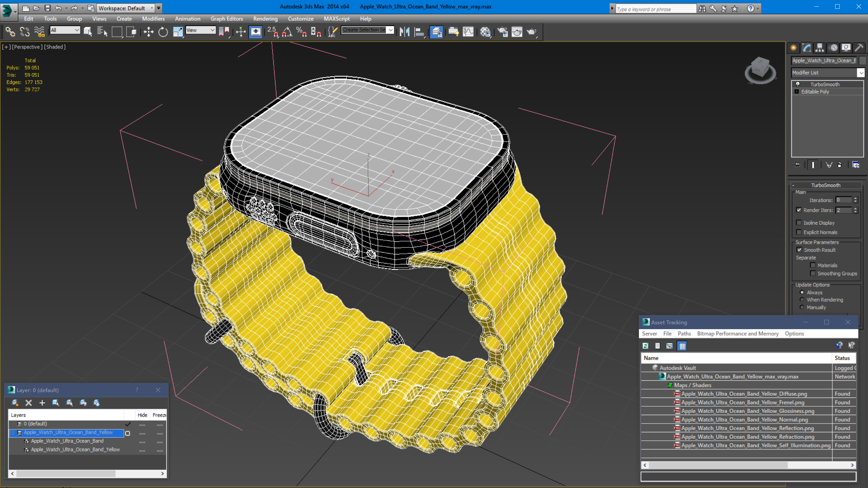The image size is (868, 488).
Task: Collapse Apple_Watch_Ultra_Ocean_Band_Yellow layer tree
Action: click(x=12, y=433)
